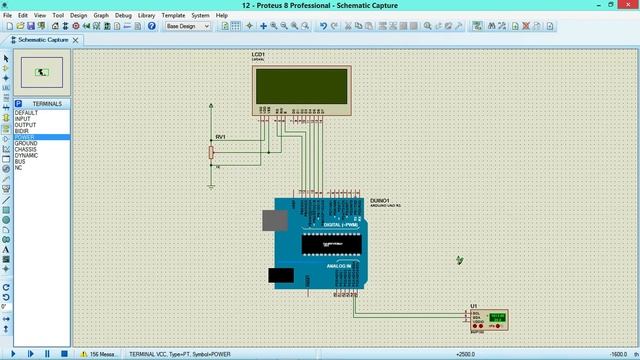Screen dimensions: 640x360
Task: Select INPUT in the terminals list
Action: click(42, 119)
